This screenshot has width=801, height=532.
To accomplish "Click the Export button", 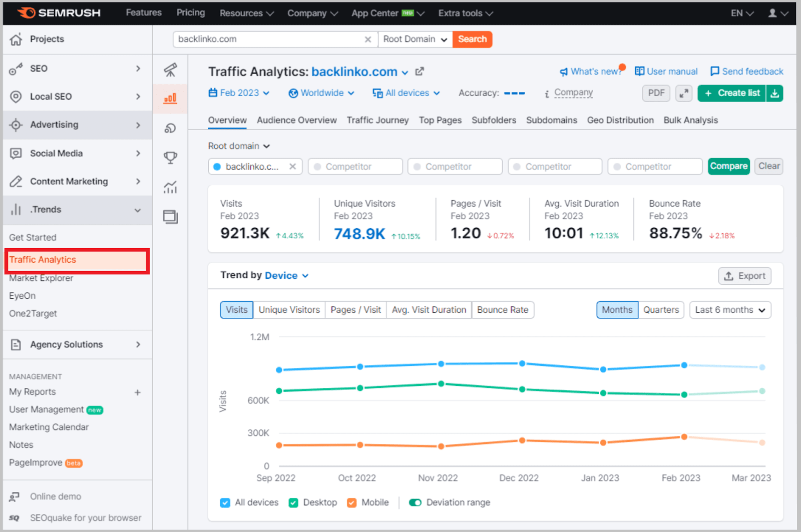I will (744, 276).
